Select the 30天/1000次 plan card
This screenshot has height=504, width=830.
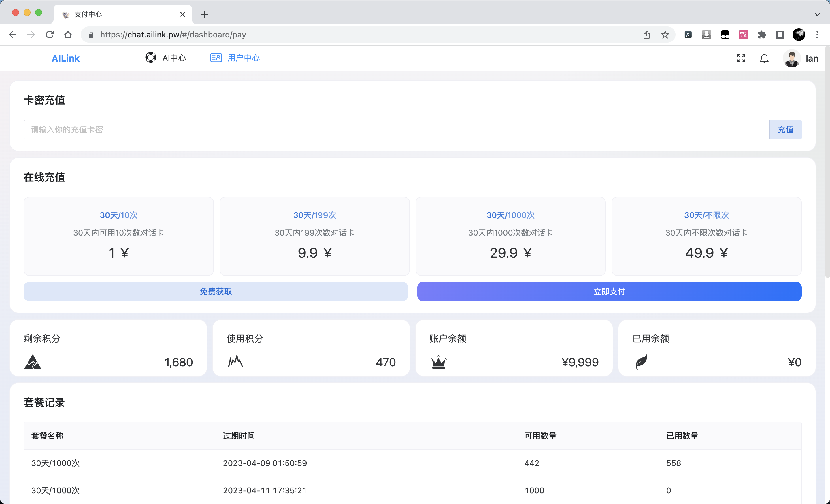click(x=511, y=236)
